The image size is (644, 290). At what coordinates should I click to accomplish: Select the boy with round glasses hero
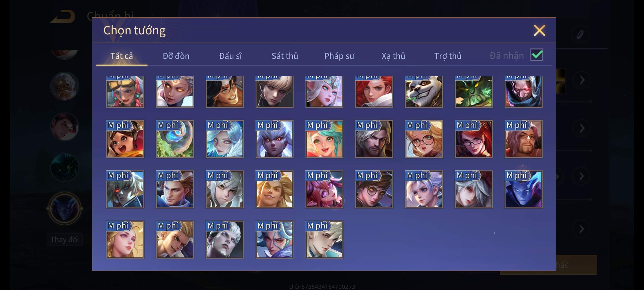[x=374, y=189]
